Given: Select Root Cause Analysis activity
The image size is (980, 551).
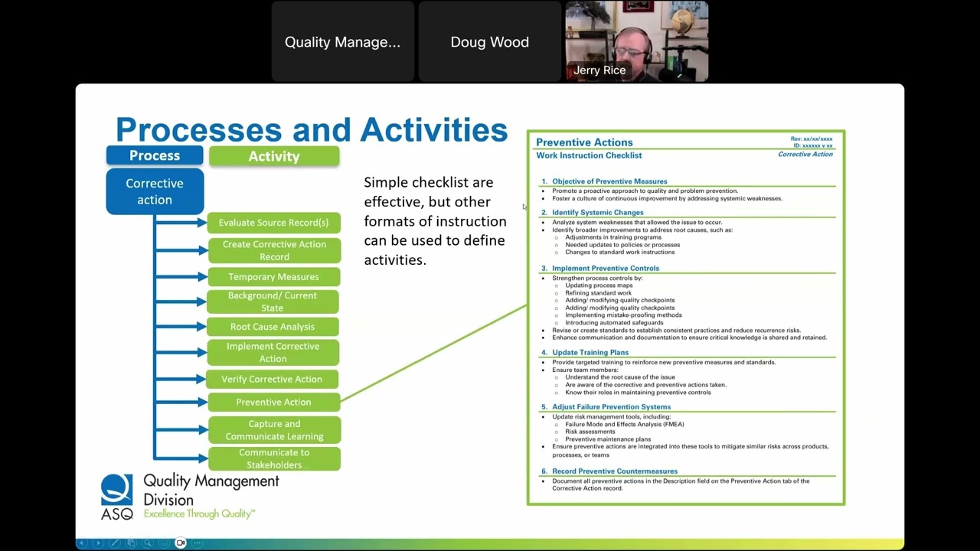Looking at the screenshot, I should point(273,327).
